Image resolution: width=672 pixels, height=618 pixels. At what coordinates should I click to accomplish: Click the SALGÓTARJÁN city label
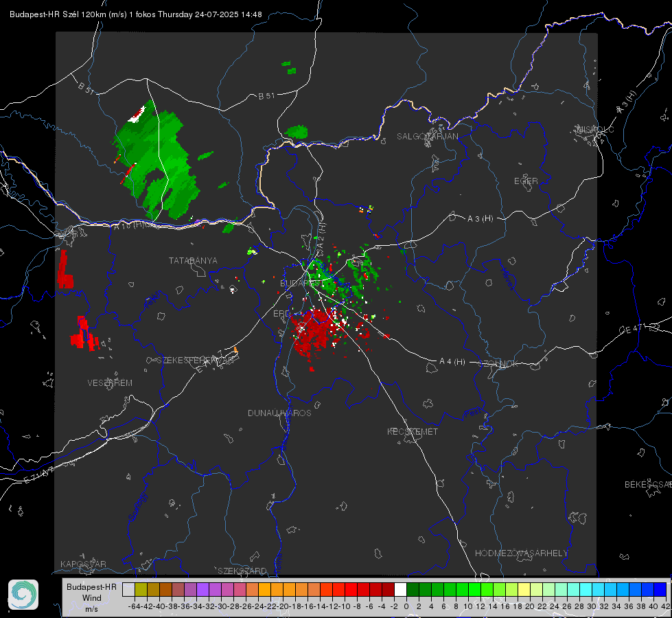pos(427,137)
